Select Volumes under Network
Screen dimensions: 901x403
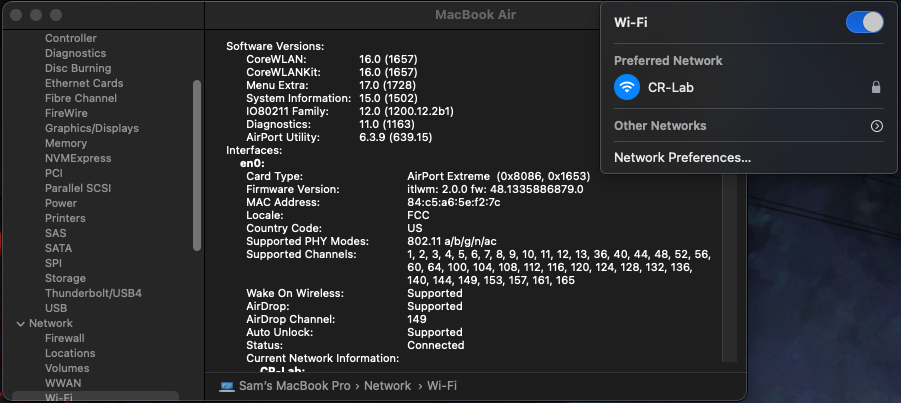click(x=67, y=368)
